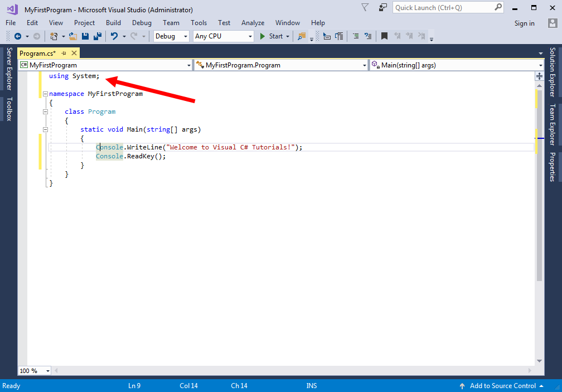Open the Solution Explorer side tab
562x392 pixels.
coord(553,72)
